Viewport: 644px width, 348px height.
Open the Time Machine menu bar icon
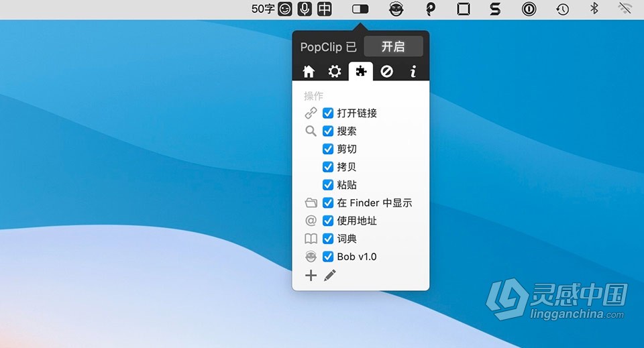pos(562,9)
